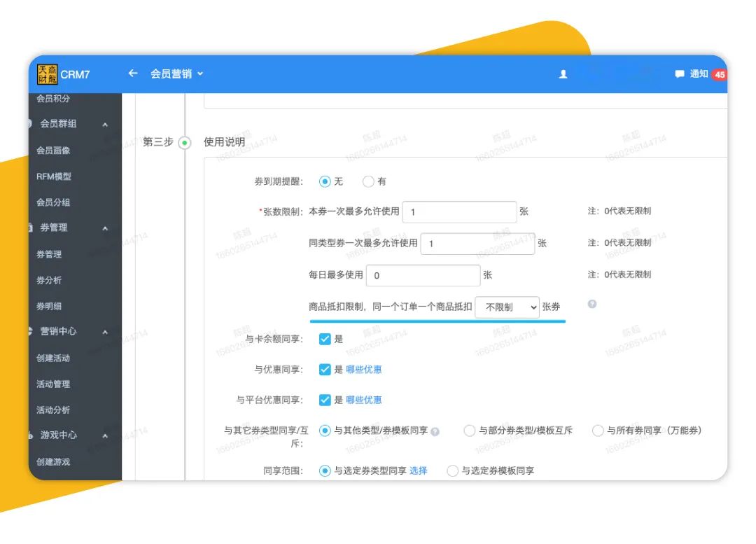Screen dimensions: 756x544
Task: Open the 不限制 discount limit dropdown
Action: pos(507,307)
